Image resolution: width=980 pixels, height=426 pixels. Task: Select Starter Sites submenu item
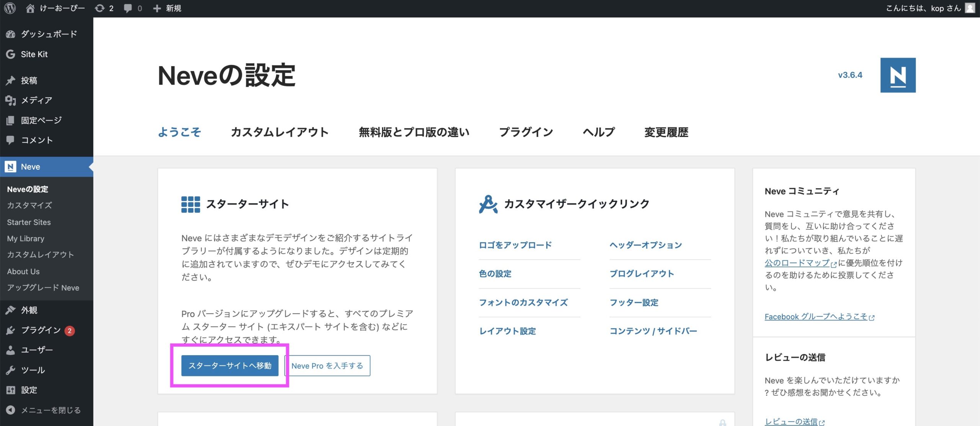click(x=29, y=222)
